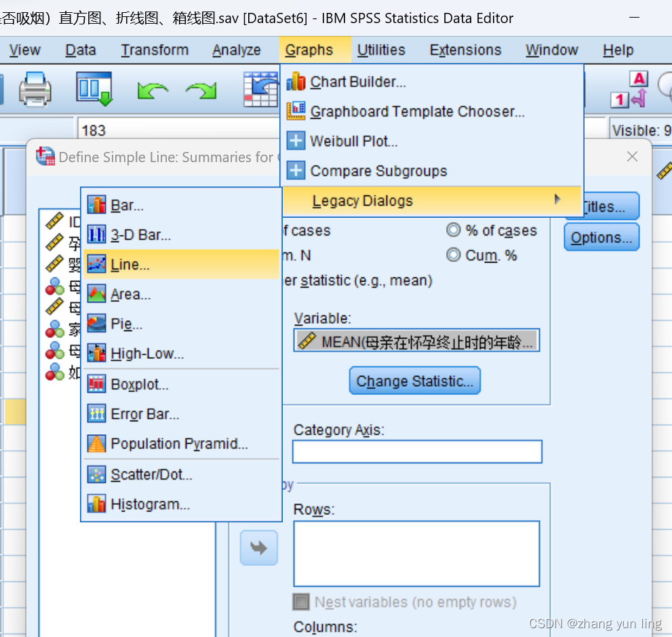
Task: Open the Utilities menu
Action: (x=381, y=50)
